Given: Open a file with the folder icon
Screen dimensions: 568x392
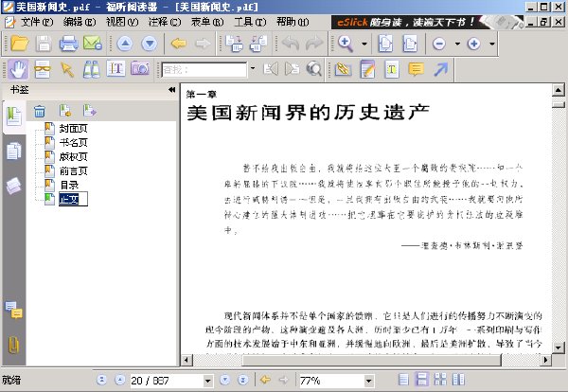Looking at the screenshot, I should (20, 44).
